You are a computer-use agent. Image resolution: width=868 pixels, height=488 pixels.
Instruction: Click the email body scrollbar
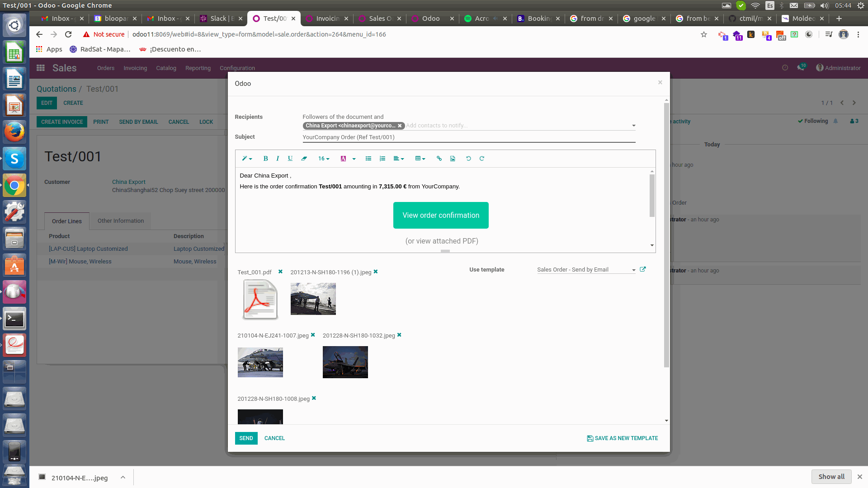[x=652, y=195]
